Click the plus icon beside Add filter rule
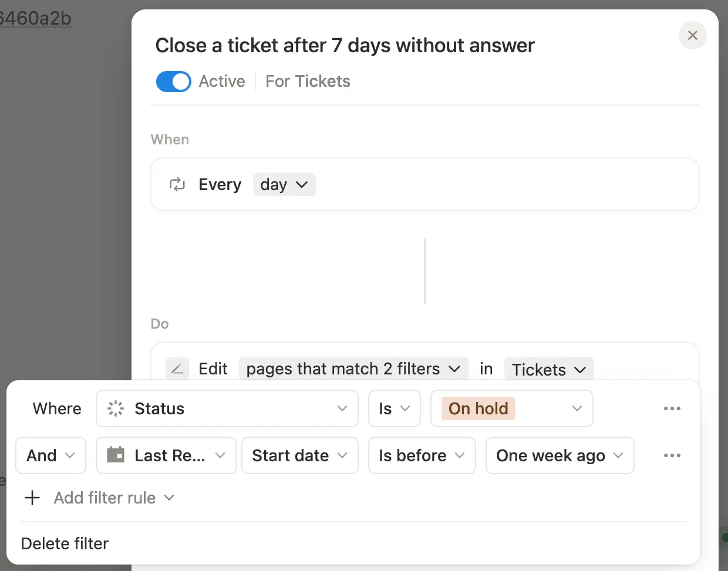Screen dimensions: 728x571 coord(32,498)
